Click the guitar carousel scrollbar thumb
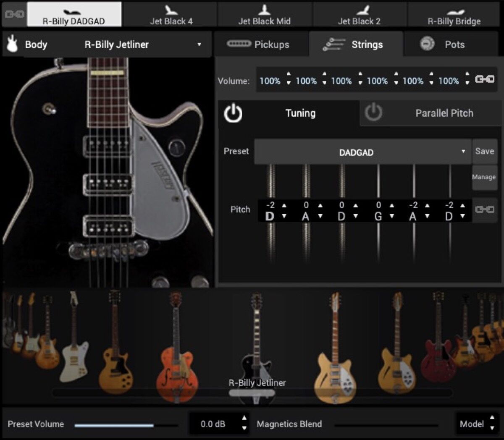The width and height of the screenshot is (504, 440). tap(252, 393)
